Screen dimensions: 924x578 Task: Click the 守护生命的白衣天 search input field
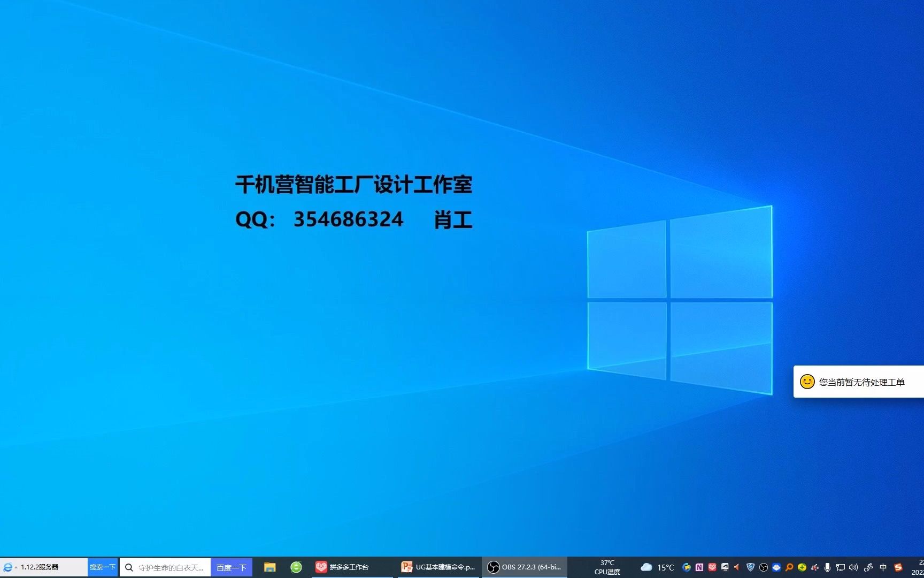point(166,567)
